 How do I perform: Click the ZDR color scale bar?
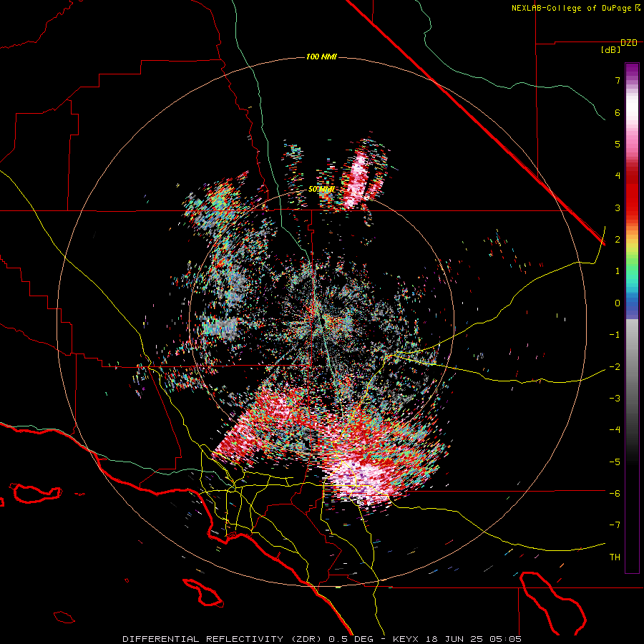click(632, 318)
